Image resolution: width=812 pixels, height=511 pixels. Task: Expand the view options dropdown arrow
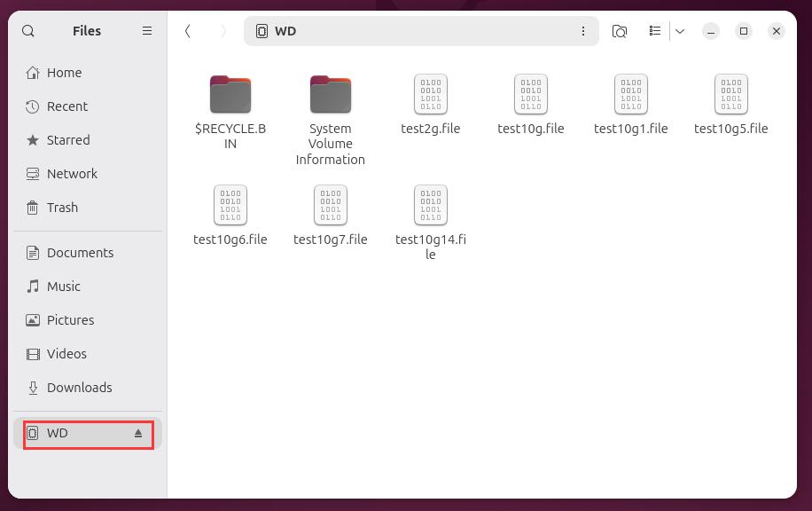680,31
